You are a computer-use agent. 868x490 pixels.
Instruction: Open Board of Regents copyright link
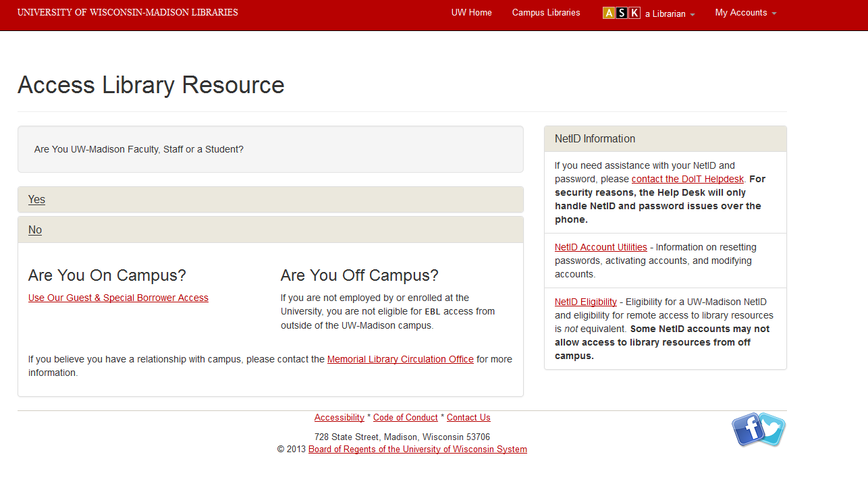pyautogui.click(x=418, y=449)
